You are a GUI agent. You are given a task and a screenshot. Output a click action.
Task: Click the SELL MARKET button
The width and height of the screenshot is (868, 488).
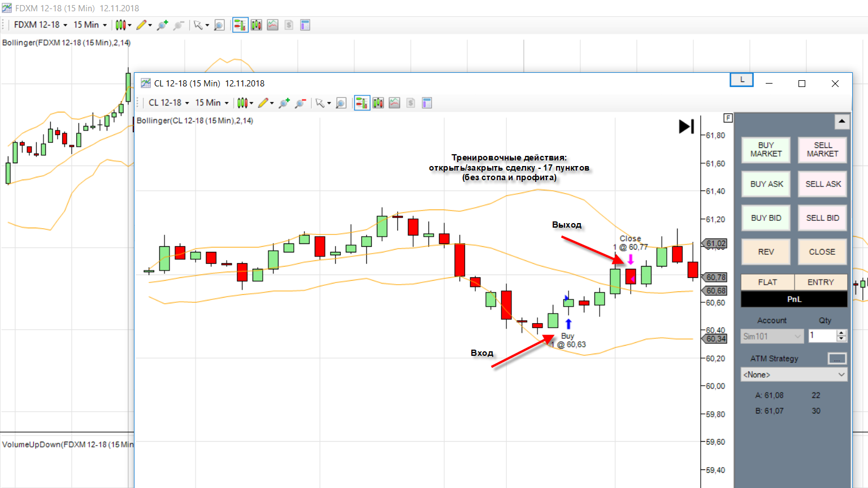(x=822, y=150)
